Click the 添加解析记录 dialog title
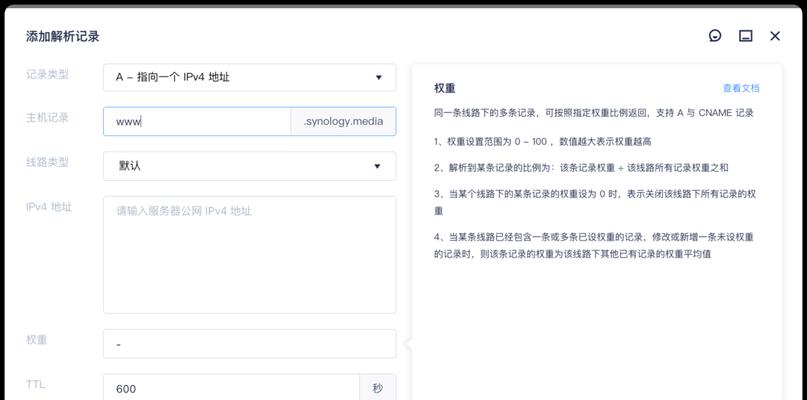This screenshot has width=807, height=400. point(63,36)
